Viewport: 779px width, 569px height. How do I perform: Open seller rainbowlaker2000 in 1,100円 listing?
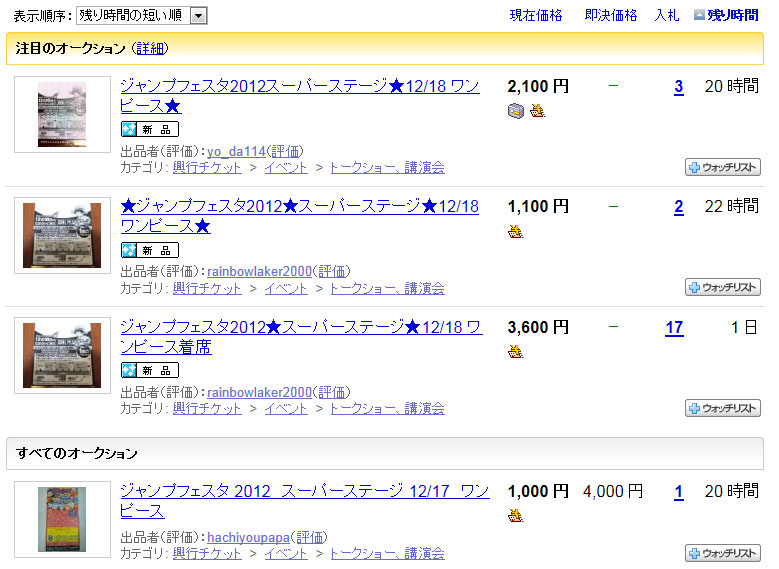[259, 271]
